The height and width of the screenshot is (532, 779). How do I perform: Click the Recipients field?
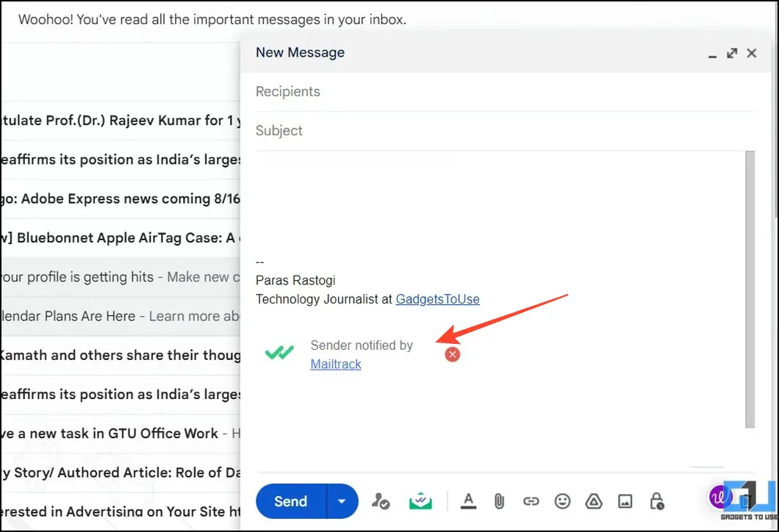506,91
